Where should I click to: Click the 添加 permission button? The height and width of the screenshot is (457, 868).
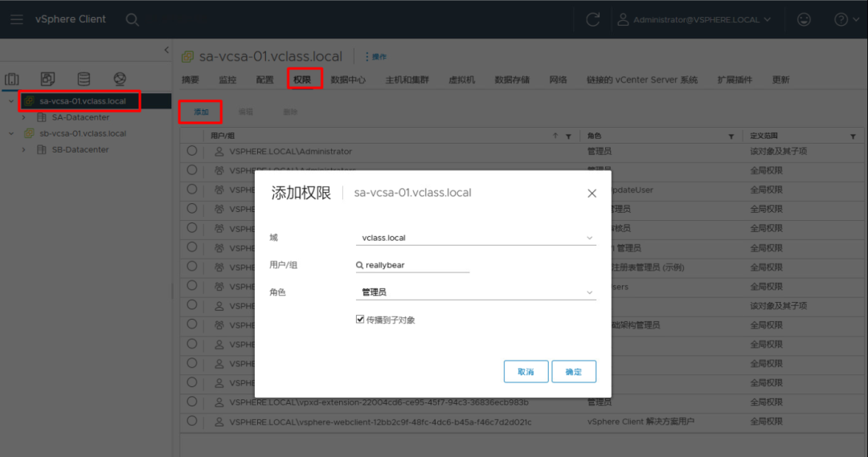click(x=201, y=112)
